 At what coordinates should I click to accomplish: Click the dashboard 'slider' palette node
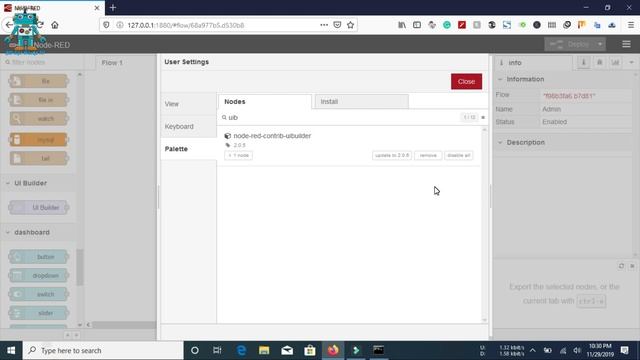[x=39, y=313]
